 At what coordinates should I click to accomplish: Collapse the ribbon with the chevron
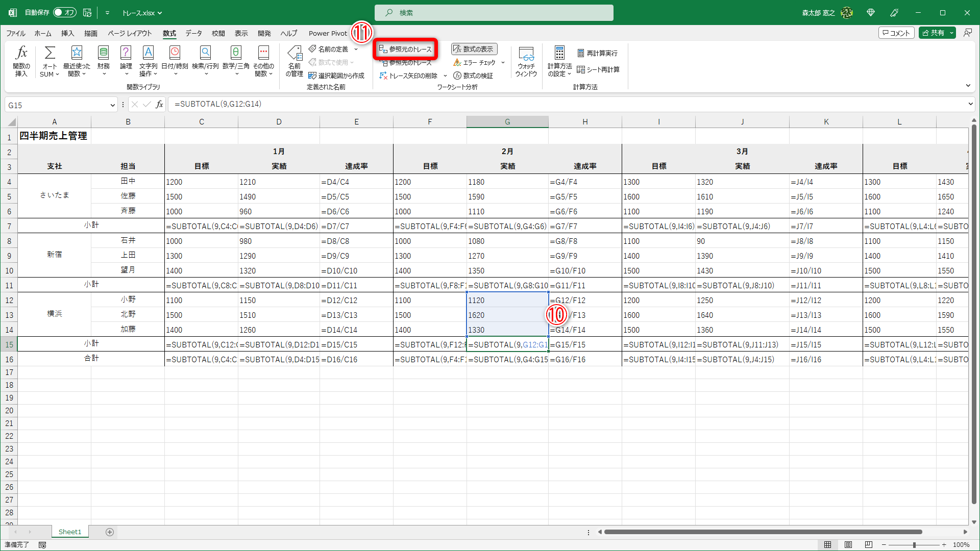pos(968,86)
